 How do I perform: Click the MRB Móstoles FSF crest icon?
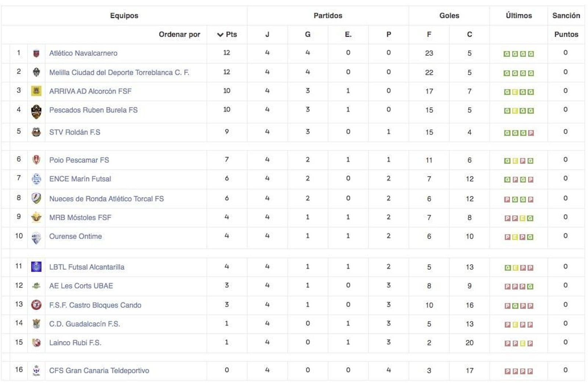(36, 217)
